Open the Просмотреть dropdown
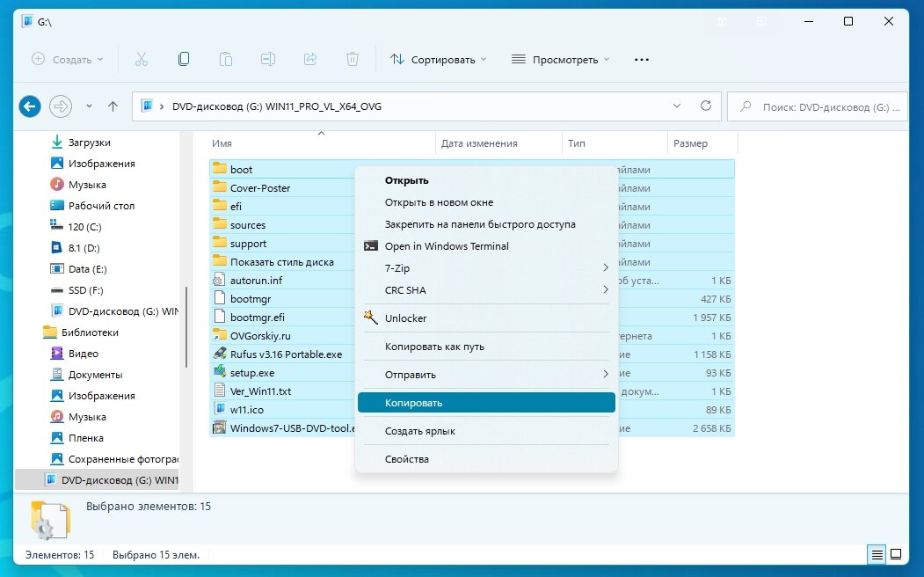Image resolution: width=924 pixels, height=577 pixels. click(x=560, y=60)
